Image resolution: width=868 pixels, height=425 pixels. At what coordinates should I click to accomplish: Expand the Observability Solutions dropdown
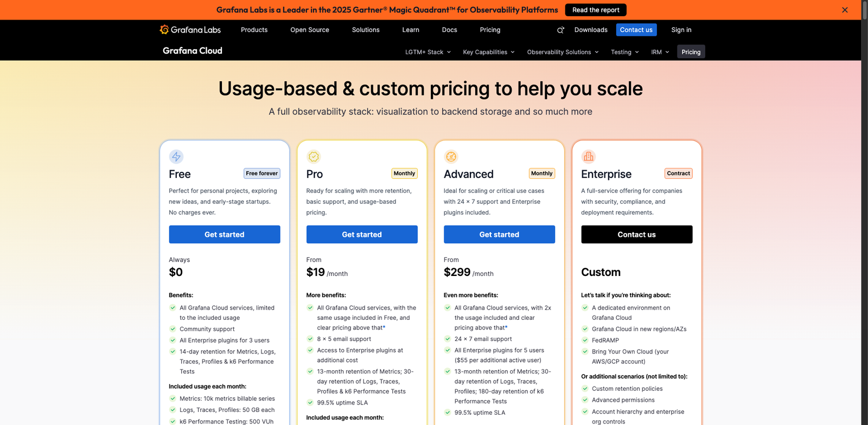[563, 52]
